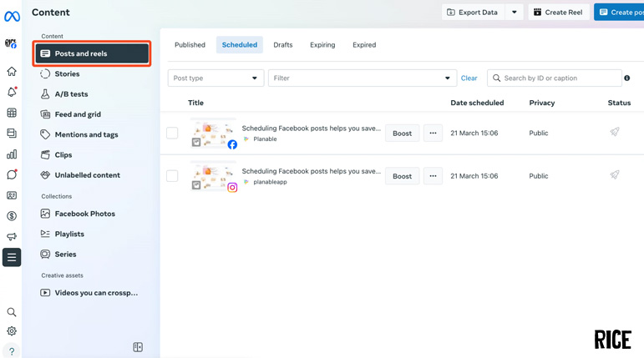Viewport: 644px width, 358px height.
Task: Select checkbox for the Instagram scheduled post
Action: (x=172, y=176)
